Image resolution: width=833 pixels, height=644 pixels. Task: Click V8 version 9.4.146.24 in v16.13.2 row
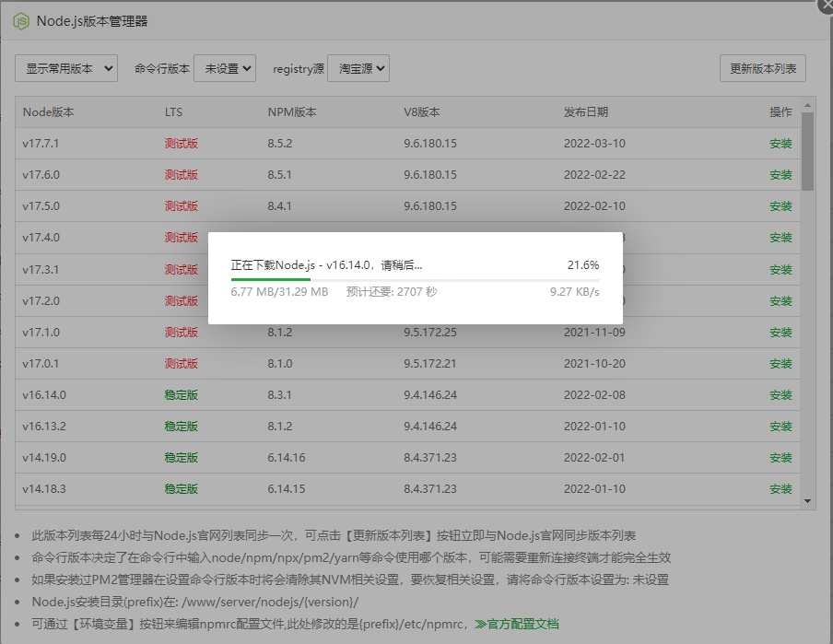coord(430,427)
